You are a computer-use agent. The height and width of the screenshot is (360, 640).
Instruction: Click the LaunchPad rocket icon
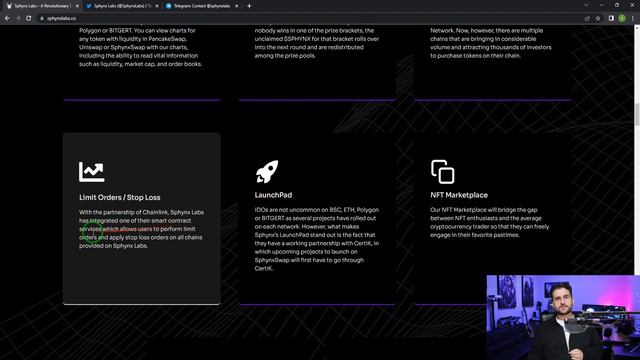267,171
